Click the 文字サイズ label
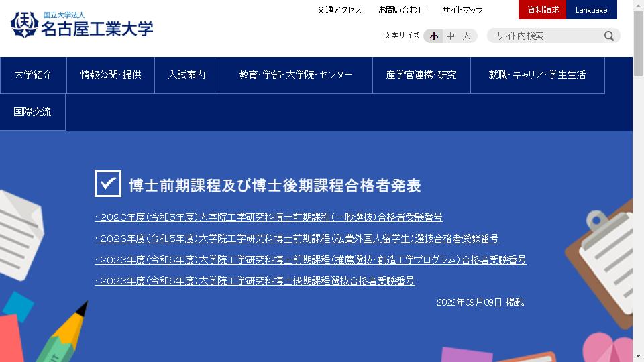 pos(401,36)
